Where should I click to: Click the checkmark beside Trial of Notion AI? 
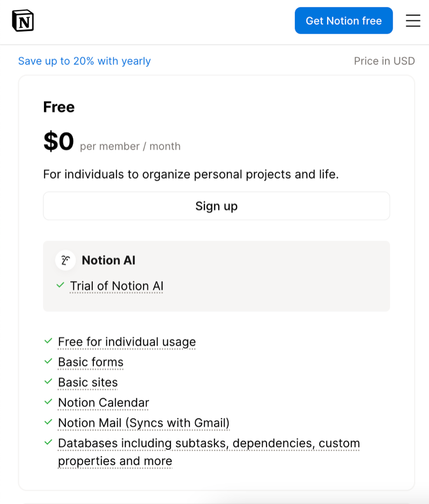coord(60,286)
